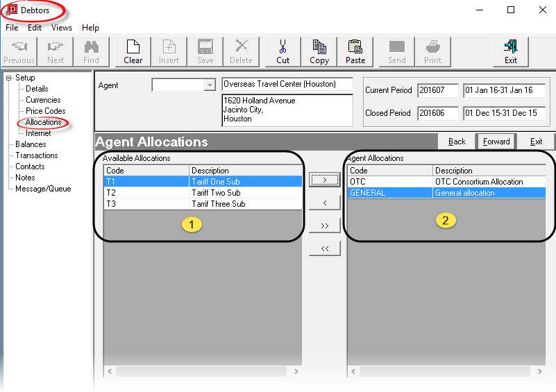Click the Current Period field 201607
The height and width of the screenshot is (392, 556).
438,90
